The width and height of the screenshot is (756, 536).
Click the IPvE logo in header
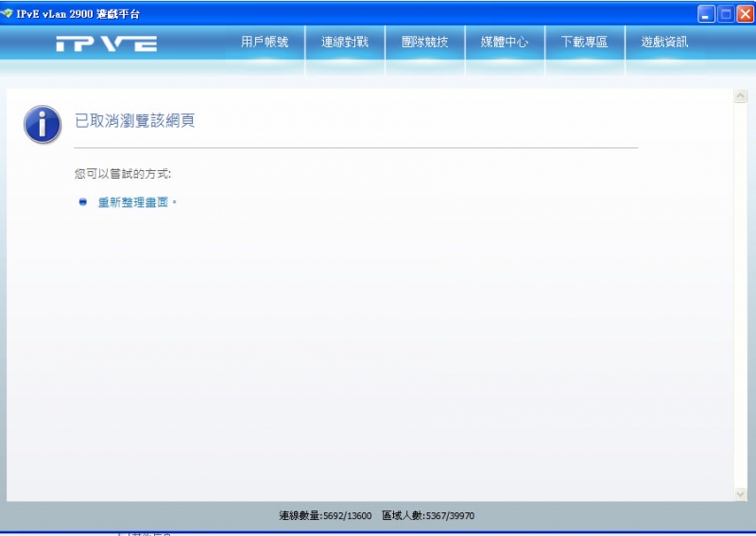coord(107,43)
